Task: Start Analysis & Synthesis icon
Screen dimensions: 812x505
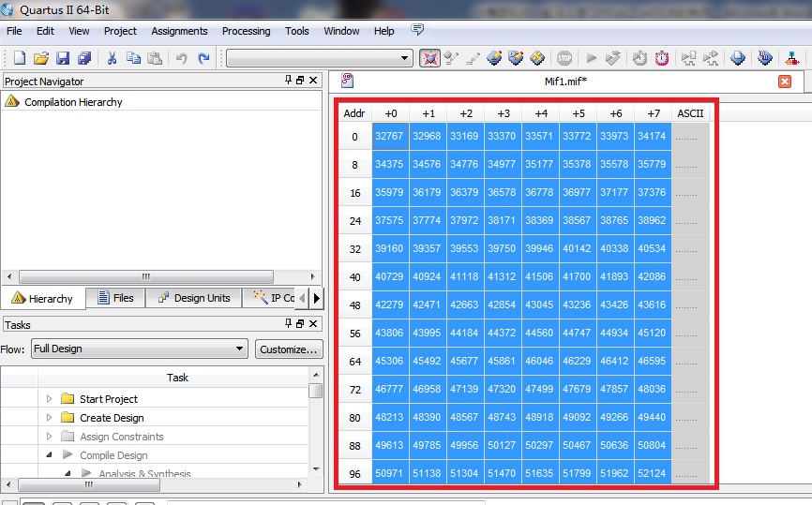Action: (612, 58)
